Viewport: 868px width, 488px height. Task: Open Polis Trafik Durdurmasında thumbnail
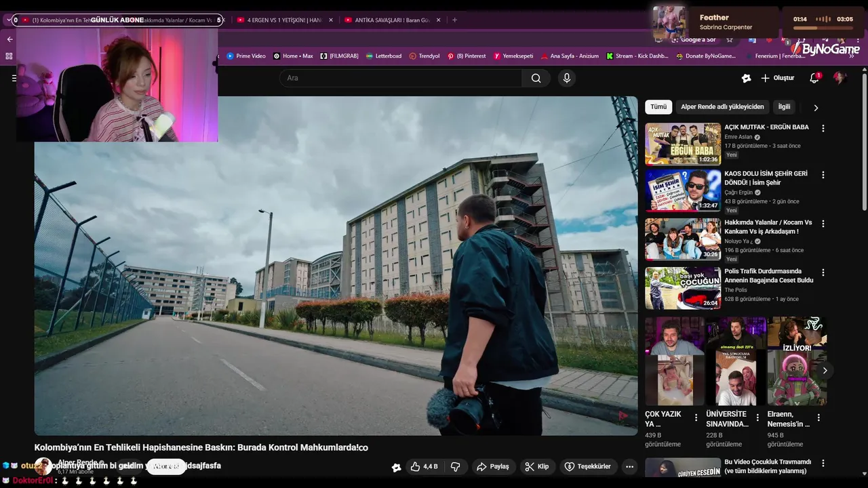point(683,288)
